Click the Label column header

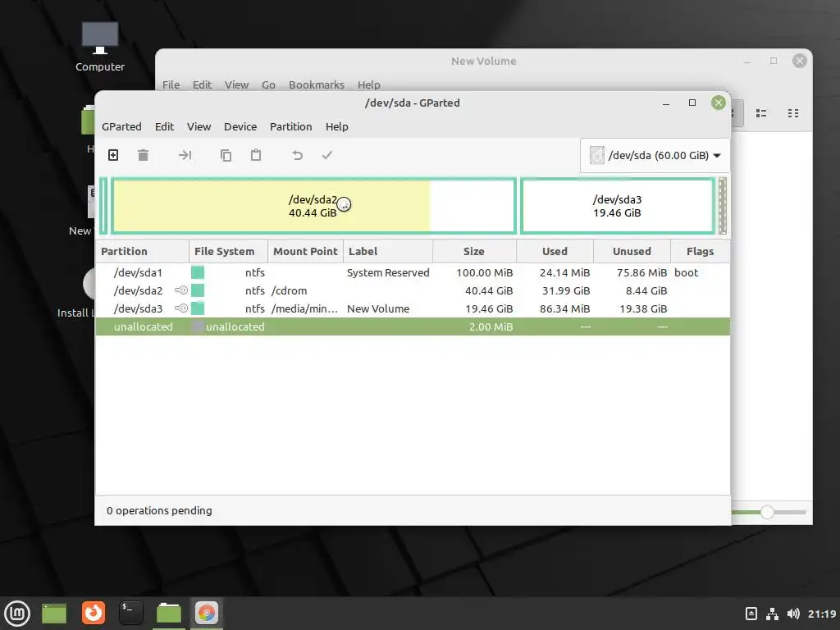click(x=388, y=252)
